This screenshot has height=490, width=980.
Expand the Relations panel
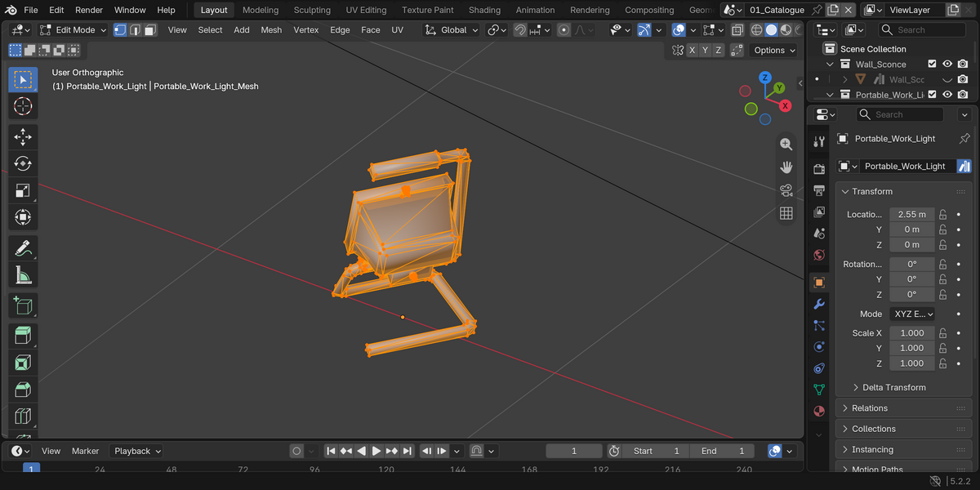click(902, 408)
